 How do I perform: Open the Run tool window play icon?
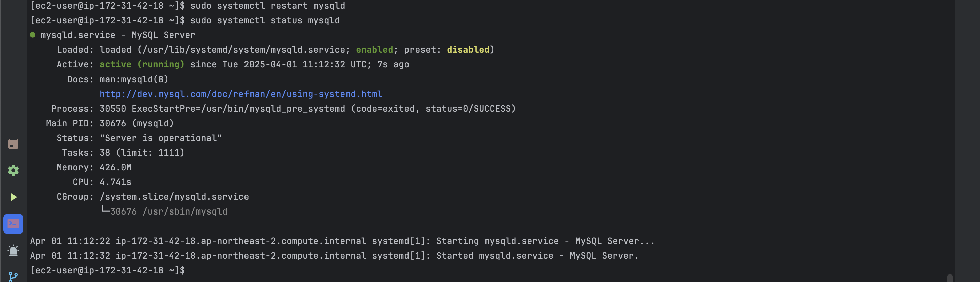point(13,197)
